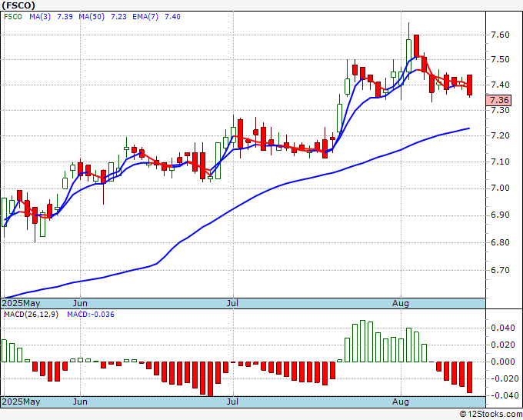Viewport: 523px width, 420px height.
Task: Click the MA(50) value 7.23
Action: [x=118, y=17]
